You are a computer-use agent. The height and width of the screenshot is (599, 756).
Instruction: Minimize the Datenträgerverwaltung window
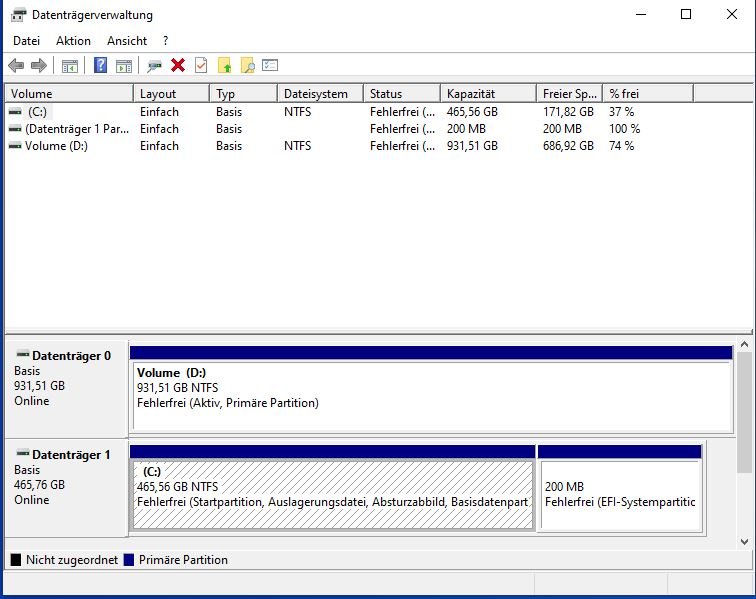641,14
